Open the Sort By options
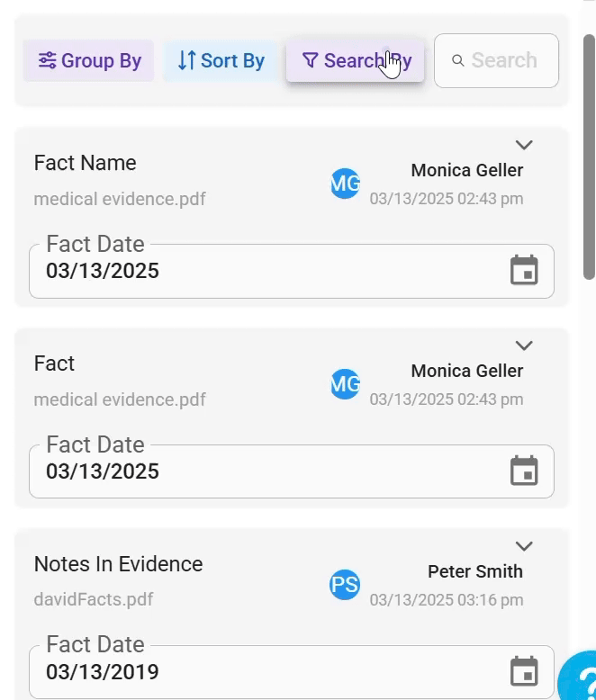 pyautogui.click(x=221, y=61)
